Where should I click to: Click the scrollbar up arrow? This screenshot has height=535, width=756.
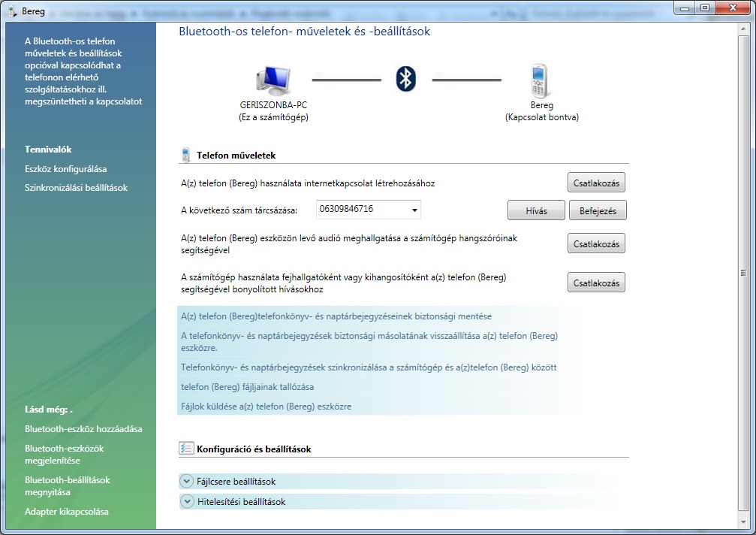(x=743, y=30)
